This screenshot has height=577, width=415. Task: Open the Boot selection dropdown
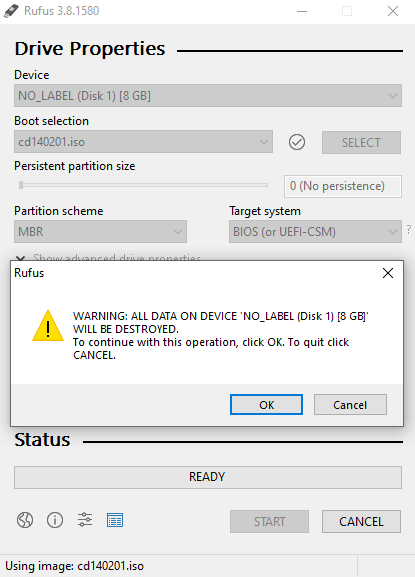[x=143, y=142]
